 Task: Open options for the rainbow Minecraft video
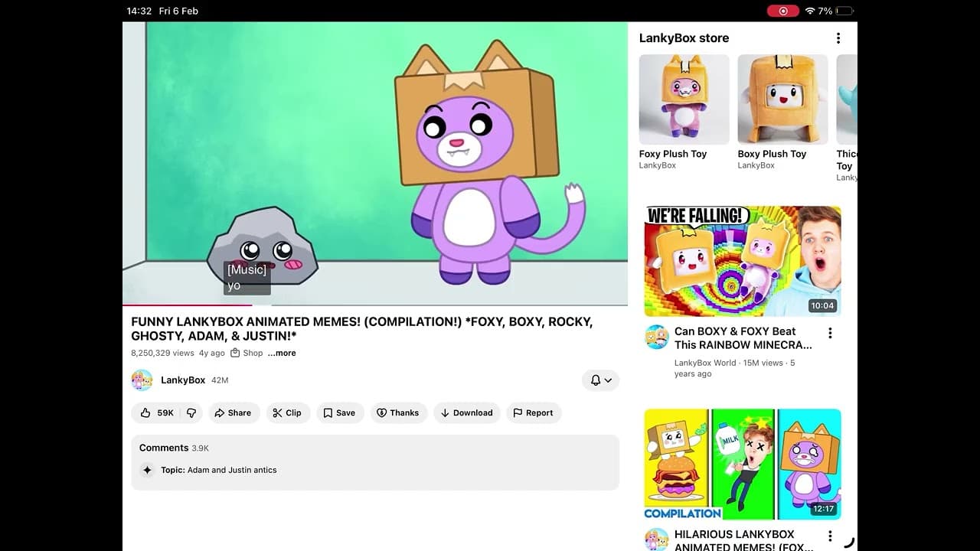click(x=830, y=333)
